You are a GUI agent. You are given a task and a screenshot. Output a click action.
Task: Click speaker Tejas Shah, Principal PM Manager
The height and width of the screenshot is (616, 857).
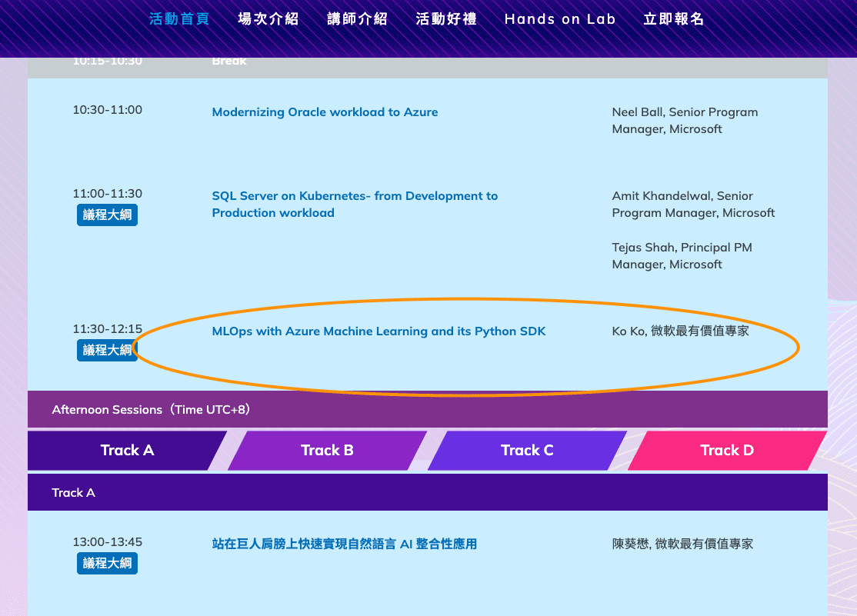682,256
